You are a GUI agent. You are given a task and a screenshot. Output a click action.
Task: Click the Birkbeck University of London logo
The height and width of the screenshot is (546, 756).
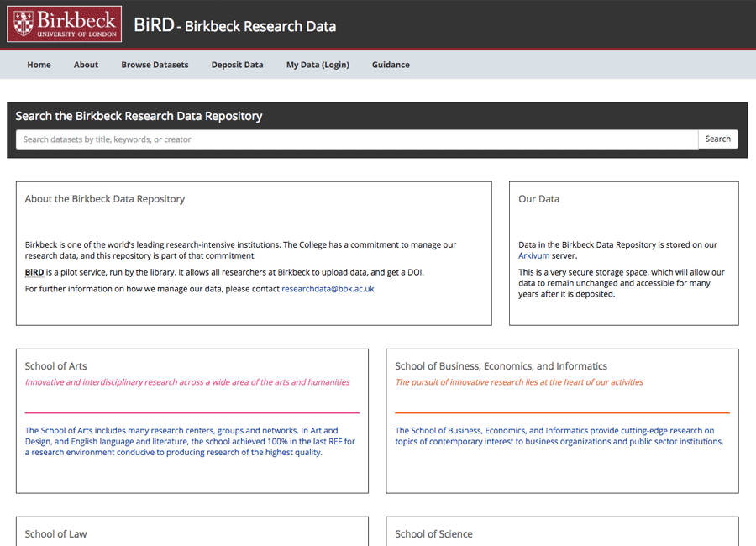(x=64, y=24)
